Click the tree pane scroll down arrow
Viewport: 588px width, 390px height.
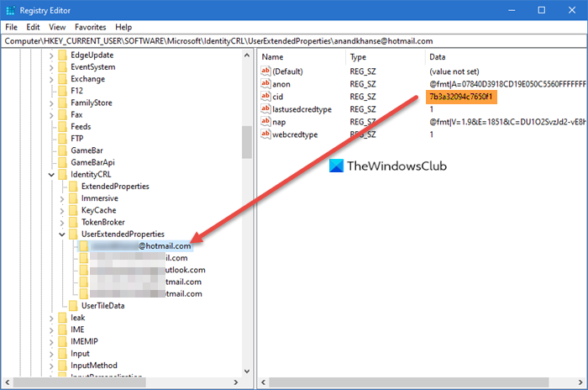247,372
